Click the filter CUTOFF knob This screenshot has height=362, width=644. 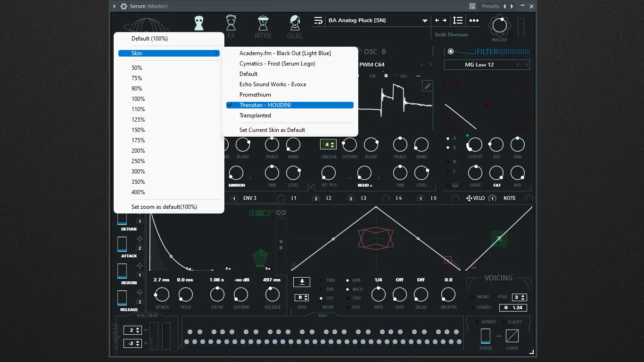(475, 145)
